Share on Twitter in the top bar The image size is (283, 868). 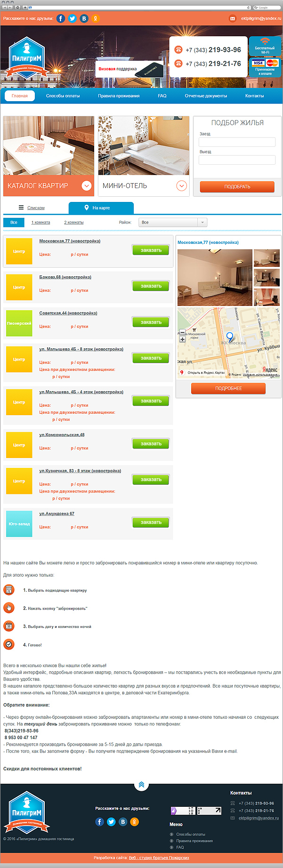73,18
